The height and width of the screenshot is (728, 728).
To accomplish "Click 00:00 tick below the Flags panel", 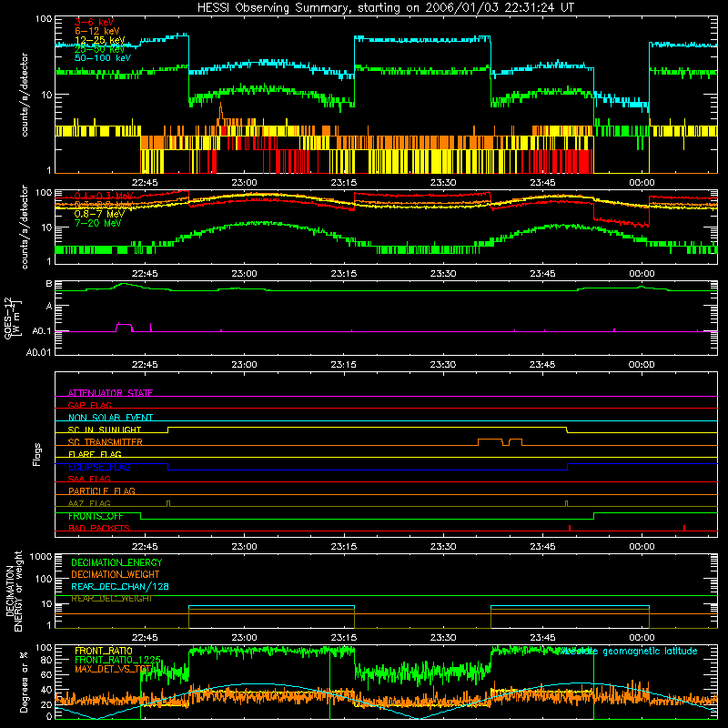I will [x=642, y=547].
